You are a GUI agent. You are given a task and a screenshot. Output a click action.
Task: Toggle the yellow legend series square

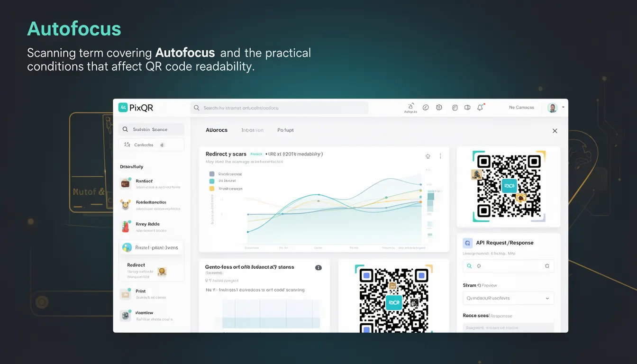(x=211, y=189)
